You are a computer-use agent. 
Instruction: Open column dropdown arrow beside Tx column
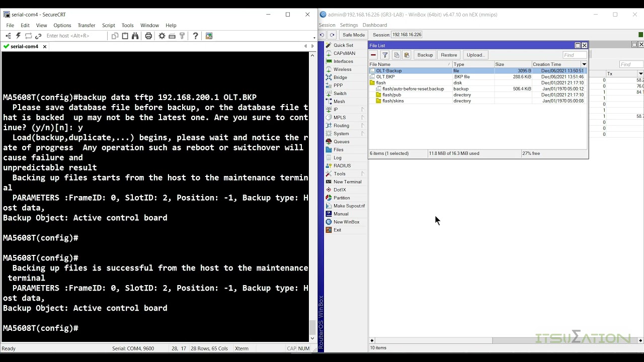pyautogui.click(x=640, y=74)
